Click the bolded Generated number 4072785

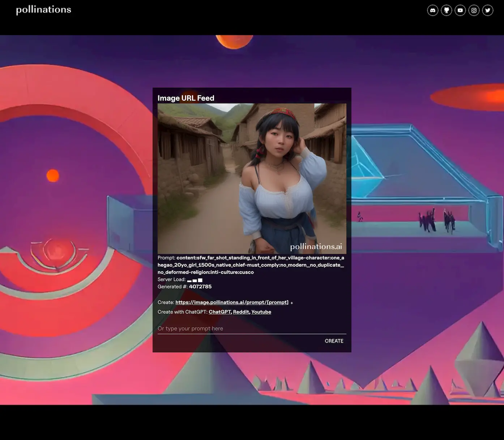200,286
